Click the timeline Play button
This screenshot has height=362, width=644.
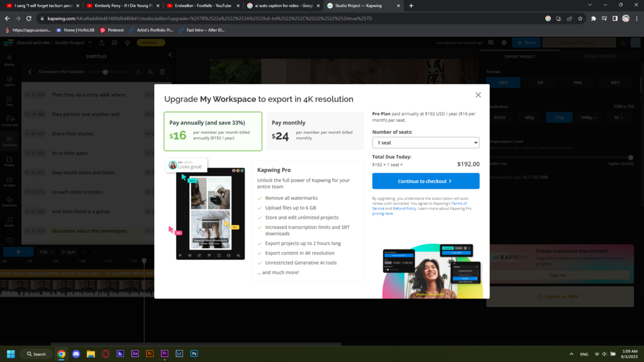[x=18, y=252]
